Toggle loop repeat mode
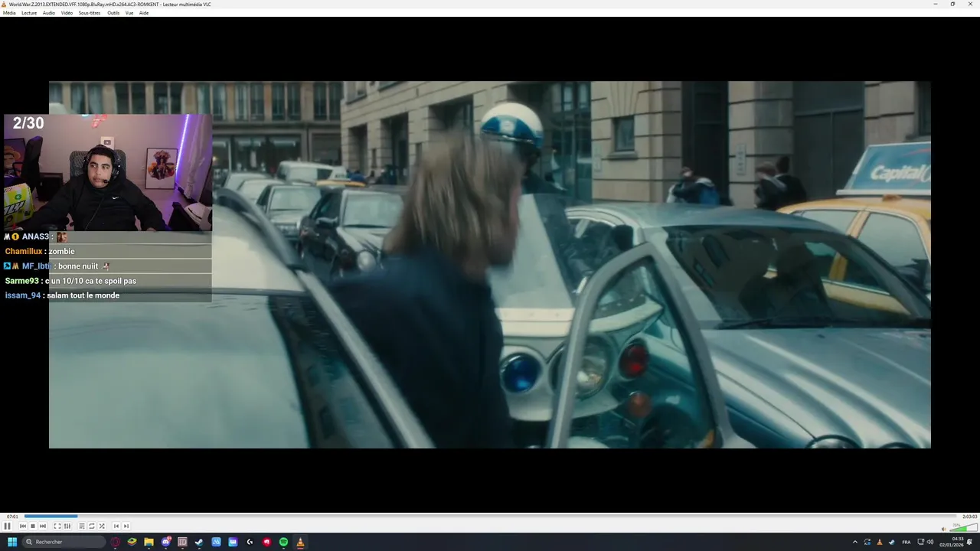 (92, 526)
